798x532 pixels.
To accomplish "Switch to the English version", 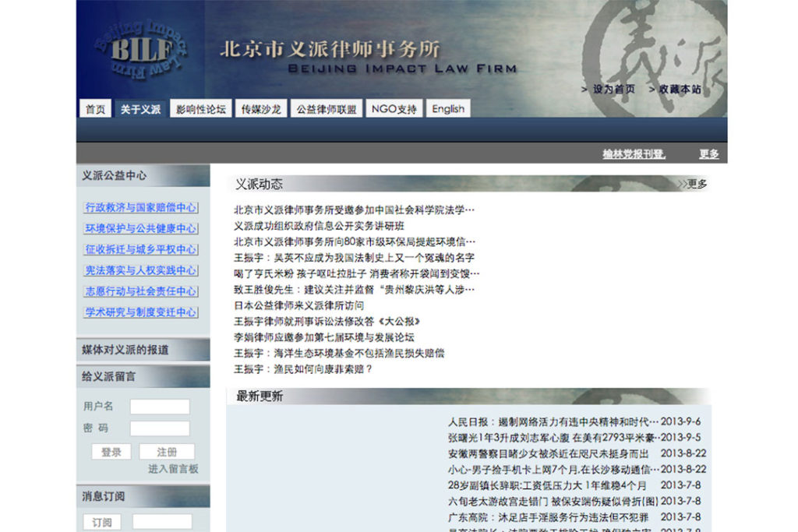I will pyautogui.click(x=448, y=109).
